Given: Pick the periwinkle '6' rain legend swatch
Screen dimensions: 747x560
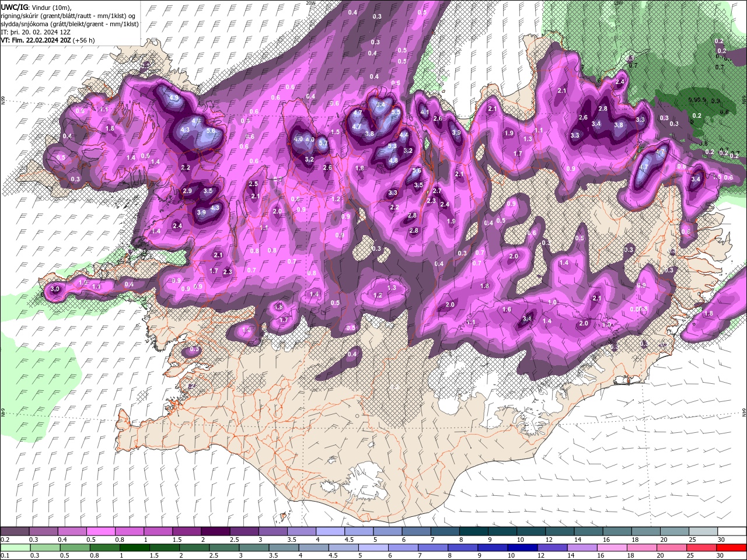Looking at the screenshot, I should (x=403, y=548).
